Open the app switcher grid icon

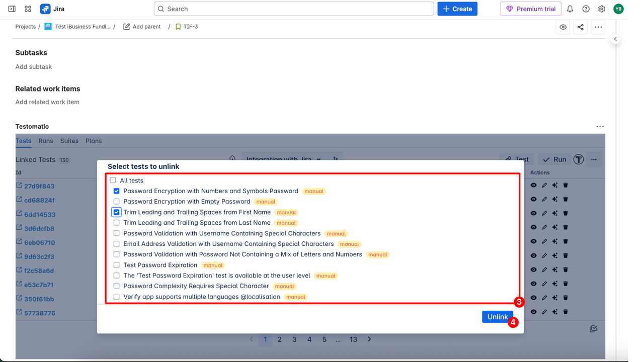(x=28, y=9)
